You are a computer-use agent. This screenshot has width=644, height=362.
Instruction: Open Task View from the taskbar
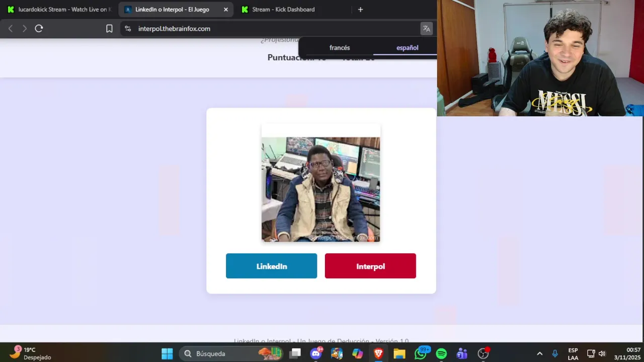click(295, 353)
